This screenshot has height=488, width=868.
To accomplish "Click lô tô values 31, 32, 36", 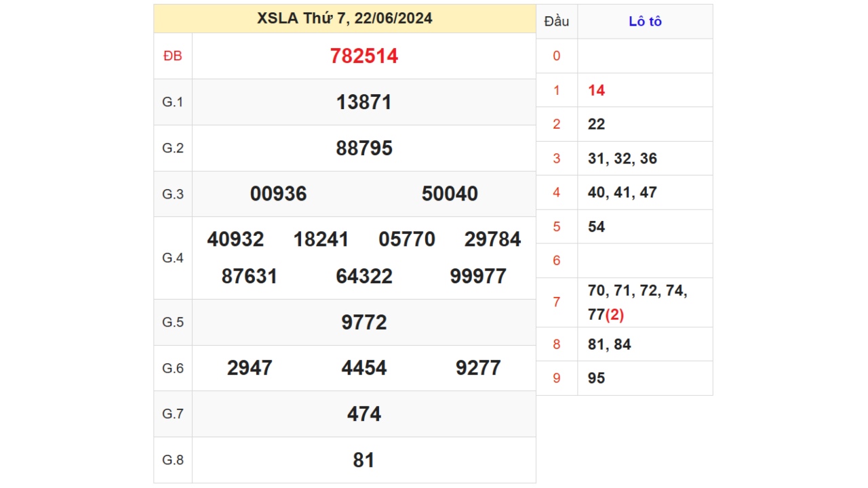I will (x=623, y=159).
